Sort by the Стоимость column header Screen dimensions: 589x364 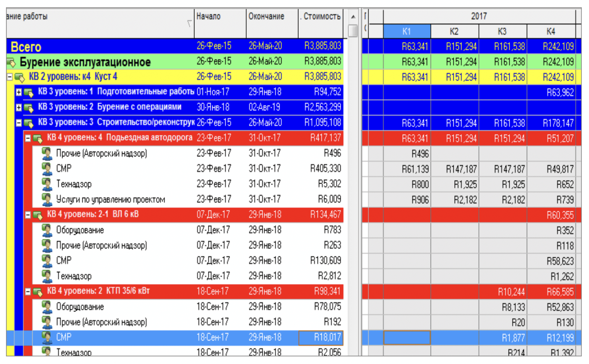click(x=321, y=23)
